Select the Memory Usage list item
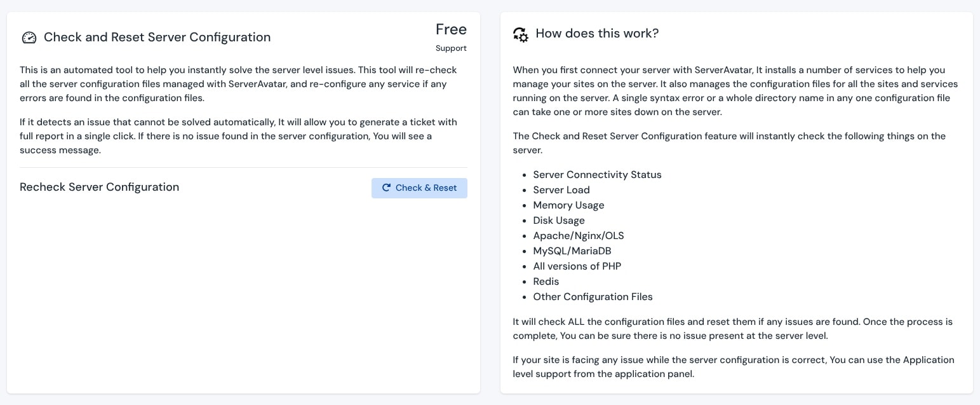Viewport: 980px width, 405px height. (x=568, y=205)
